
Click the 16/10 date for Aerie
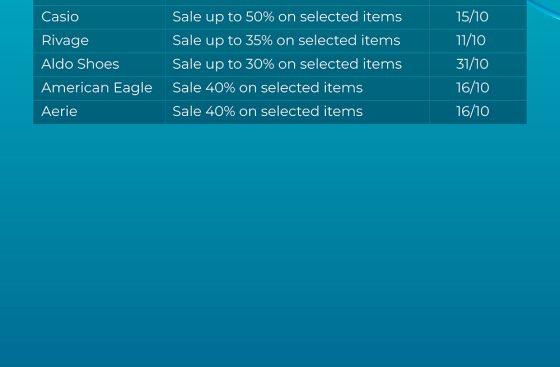tap(472, 111)
